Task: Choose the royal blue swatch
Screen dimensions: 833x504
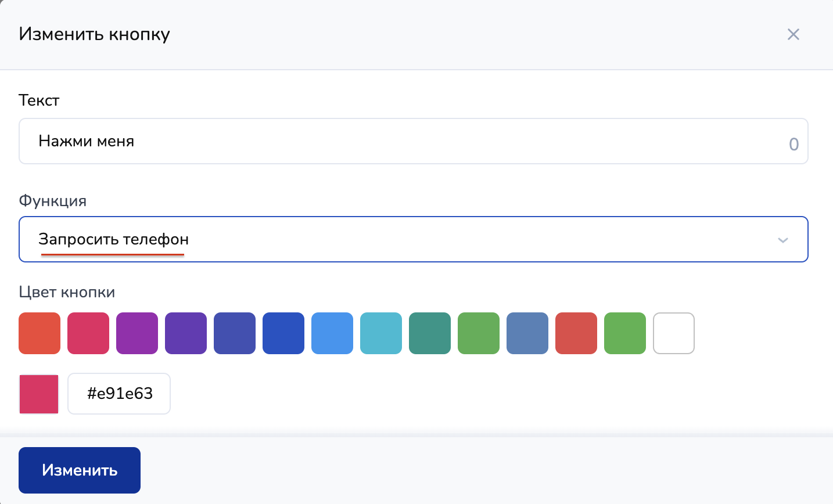Action: (283, 333)
